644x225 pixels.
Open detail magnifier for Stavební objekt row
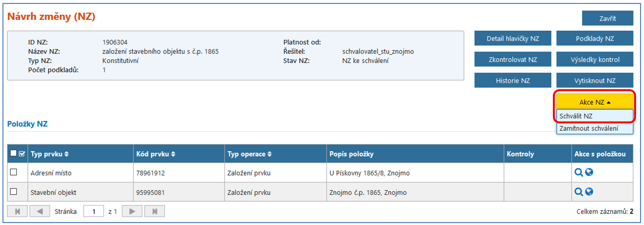coord(578,192)
